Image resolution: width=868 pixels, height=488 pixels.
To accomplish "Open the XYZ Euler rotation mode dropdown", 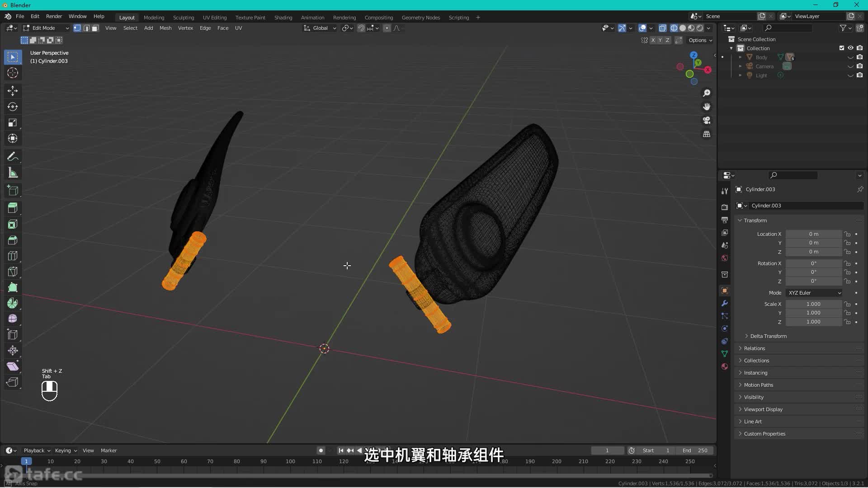I will (814, 293).
